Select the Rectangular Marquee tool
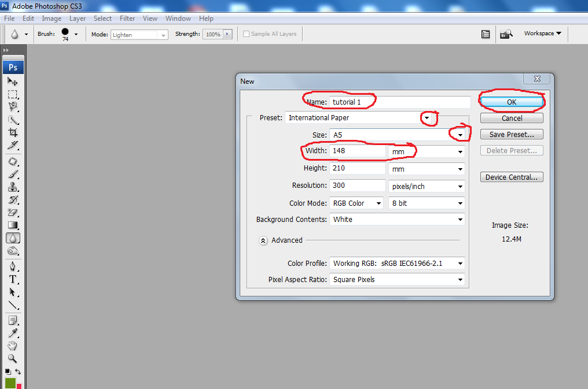This screenshot has height=389, width=588. (x=13, y=94)
